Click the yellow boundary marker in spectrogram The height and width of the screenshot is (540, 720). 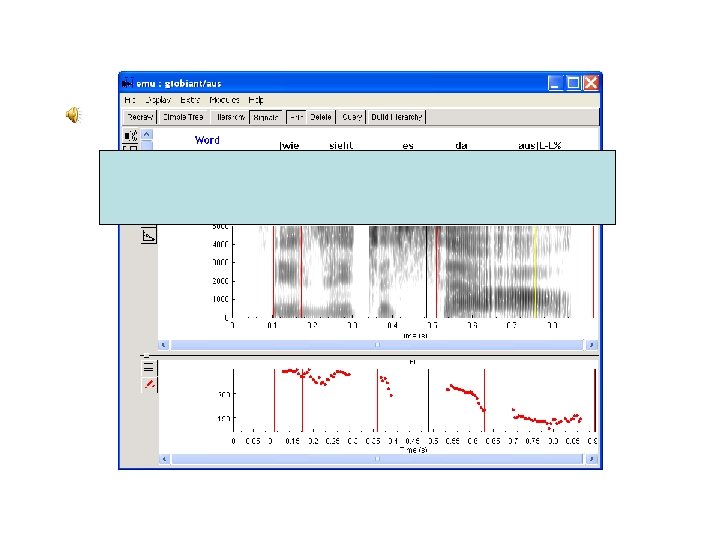click(535, 271)
